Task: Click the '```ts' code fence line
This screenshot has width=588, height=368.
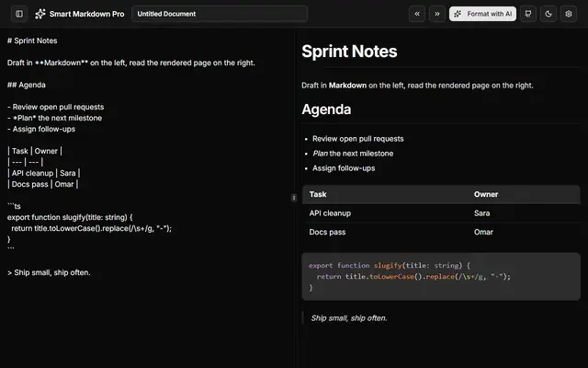Action: pos(14,206)
